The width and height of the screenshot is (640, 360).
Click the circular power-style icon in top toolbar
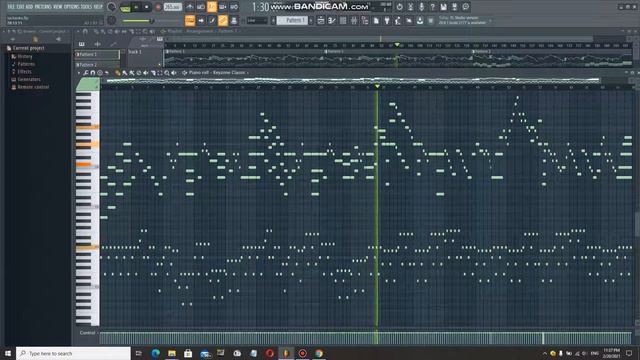click(399, 7)
